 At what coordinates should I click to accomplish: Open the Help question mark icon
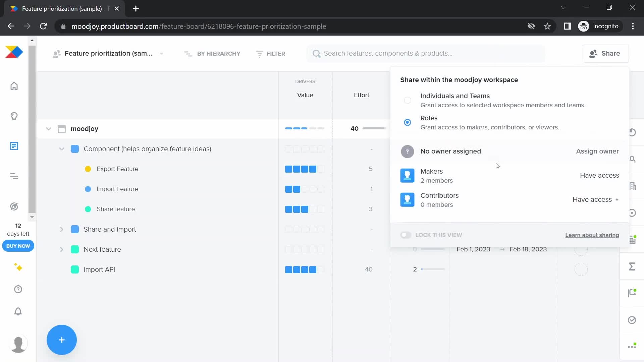point(18,289)
